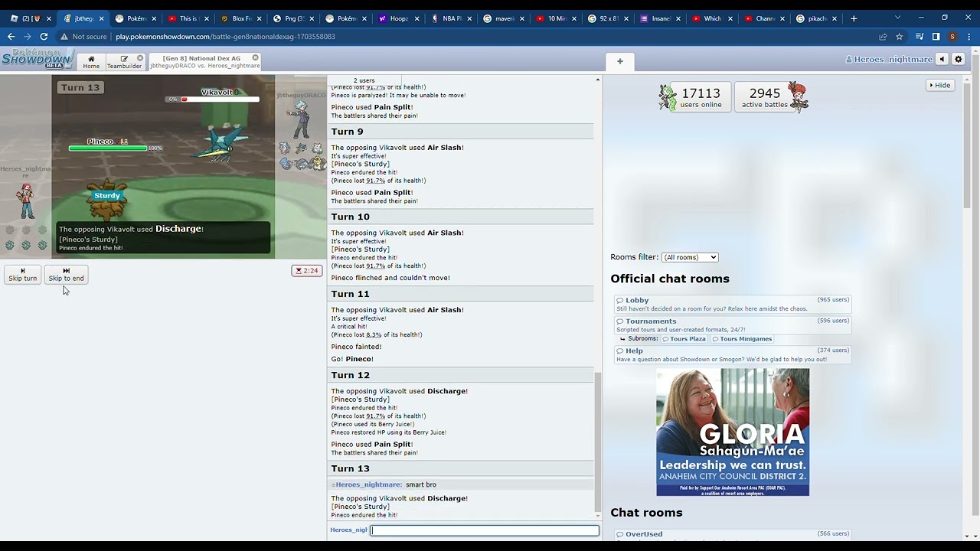980x551 pixels.
Task: Join the Lobby chat room
Action: (733, 304)
